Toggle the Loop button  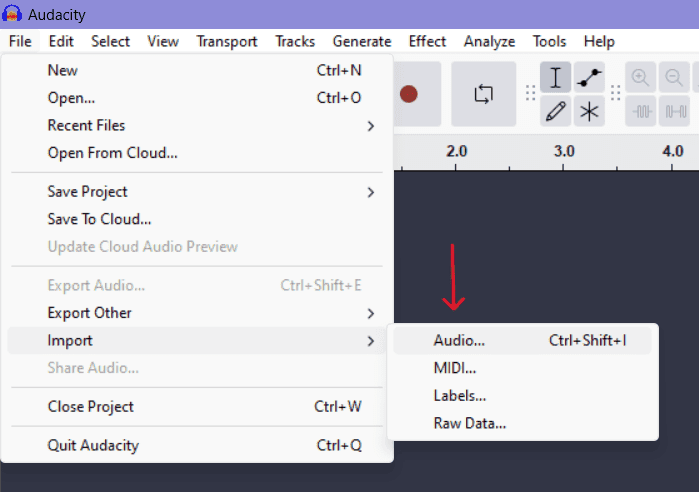[x=484, y=94]
